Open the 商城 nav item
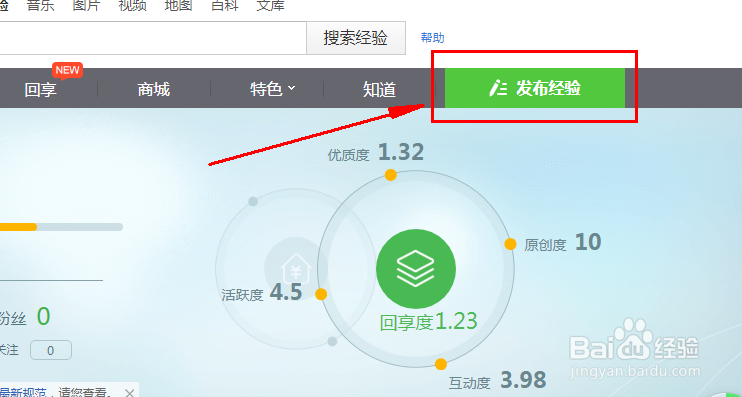Screen dimensions: 742x397 click(154, 89)
